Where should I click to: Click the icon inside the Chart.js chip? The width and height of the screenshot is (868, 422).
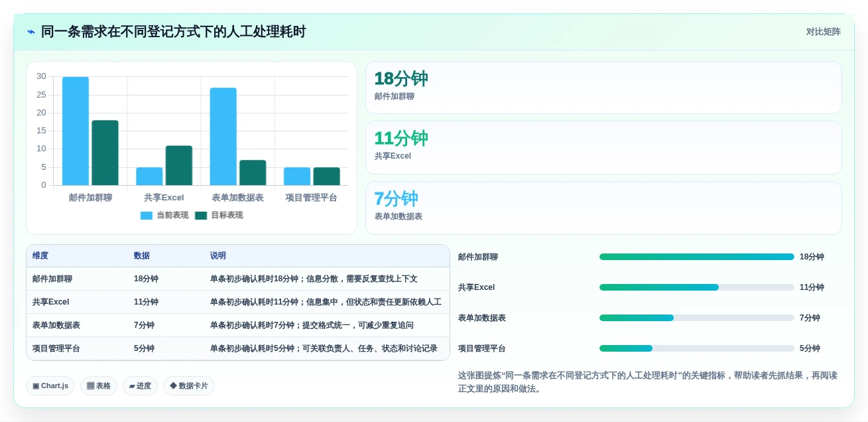click(x=36, y=386)
